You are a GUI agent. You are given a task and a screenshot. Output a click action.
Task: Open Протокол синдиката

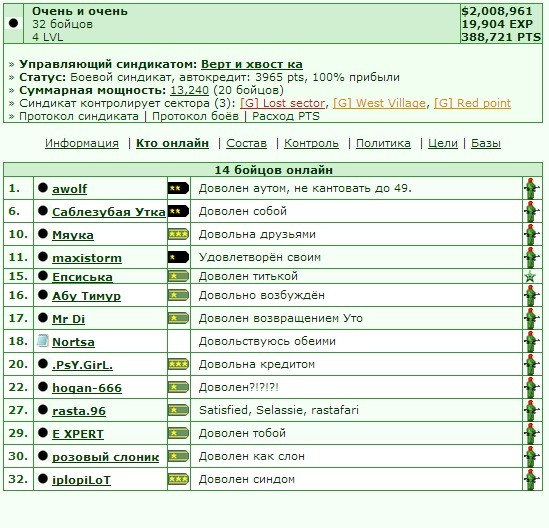pyautogui.click(x=79, y=116)
